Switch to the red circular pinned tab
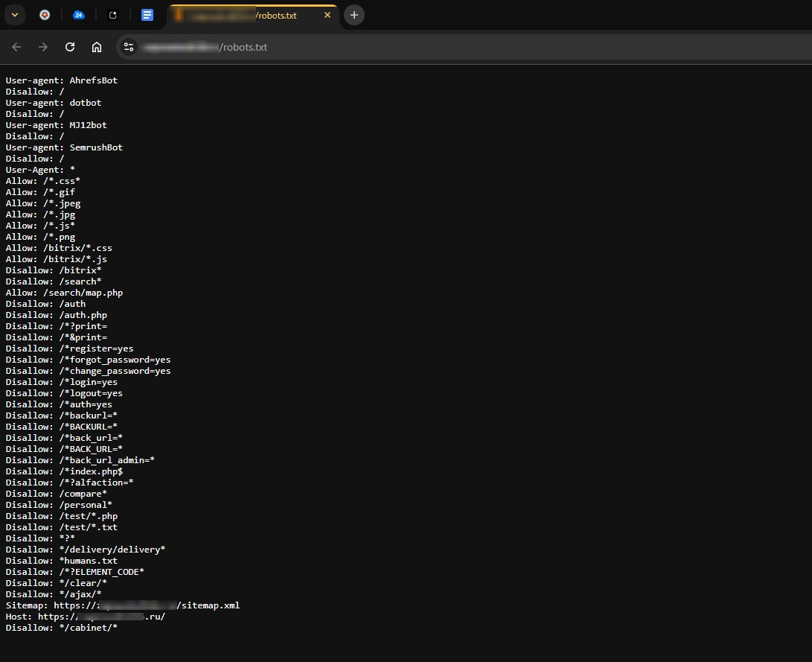The width and height of the screenshot is (812, 662). click(x=45, y=15)
